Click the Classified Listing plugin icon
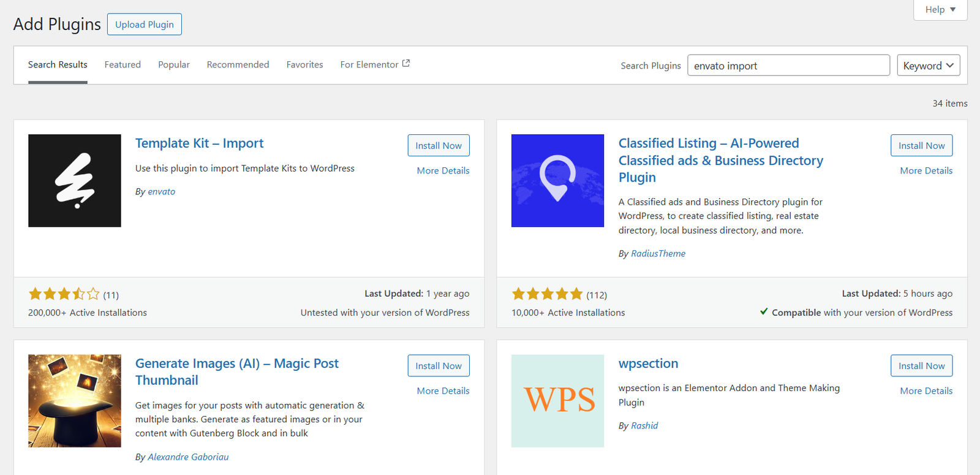Screen dimensions: 980x475 tap(557, 181)
